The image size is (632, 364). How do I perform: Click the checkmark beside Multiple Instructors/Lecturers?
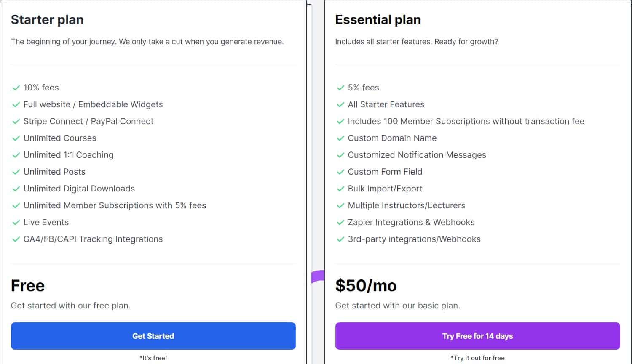pos(340,205)
